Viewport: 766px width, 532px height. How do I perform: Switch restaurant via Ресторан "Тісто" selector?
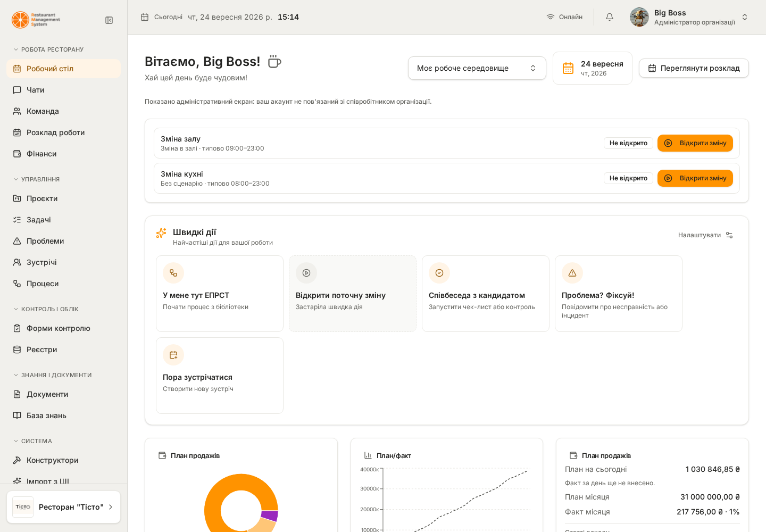(x=64, y=507)
